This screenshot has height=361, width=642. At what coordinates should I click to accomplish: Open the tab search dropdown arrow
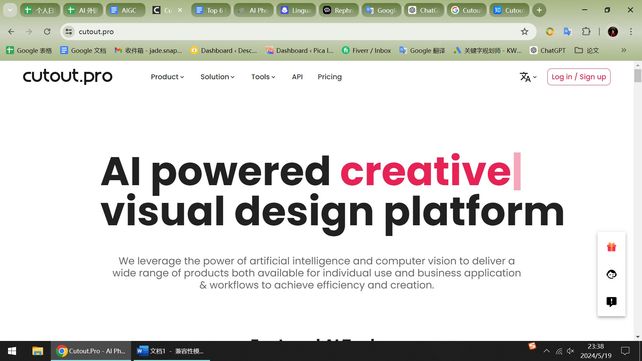(x=9, y=10)
